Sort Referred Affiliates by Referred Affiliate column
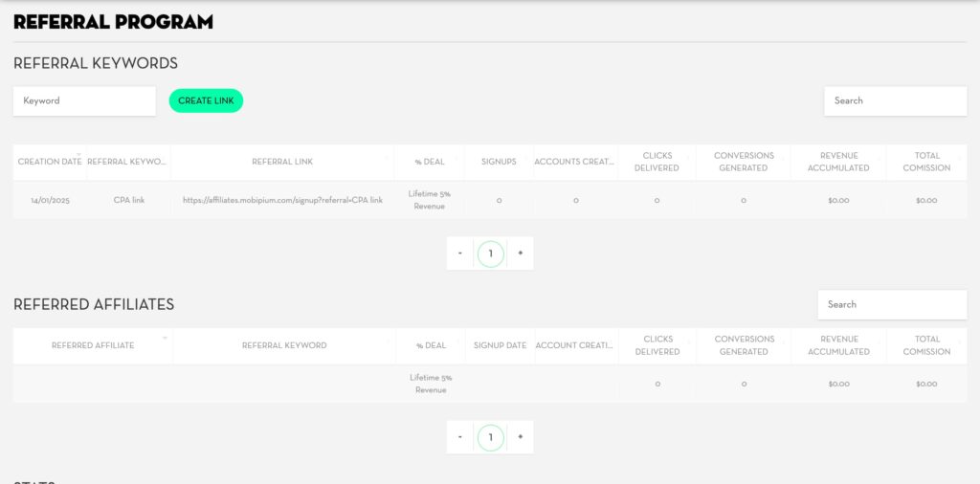This screenshot has height=484, width=980. (93, 345)
